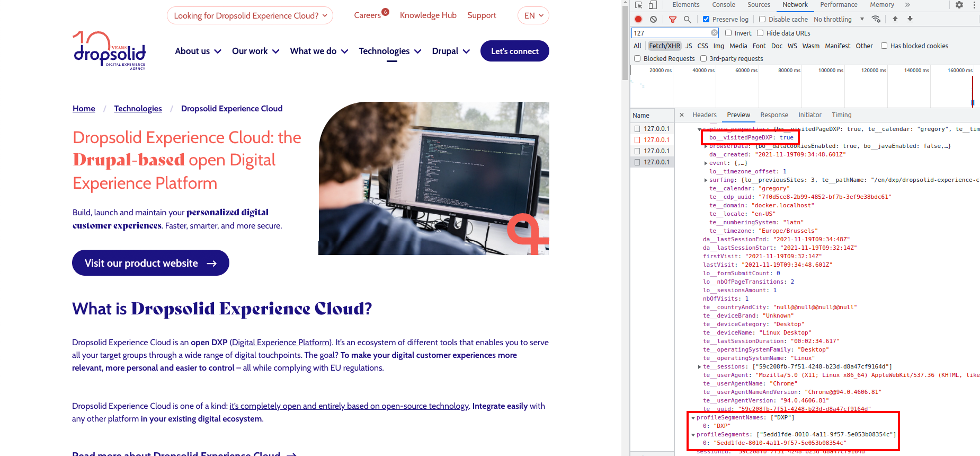Screen dimensions: 980x456
Task: Clear the network log
Action: tap(654, 19)
